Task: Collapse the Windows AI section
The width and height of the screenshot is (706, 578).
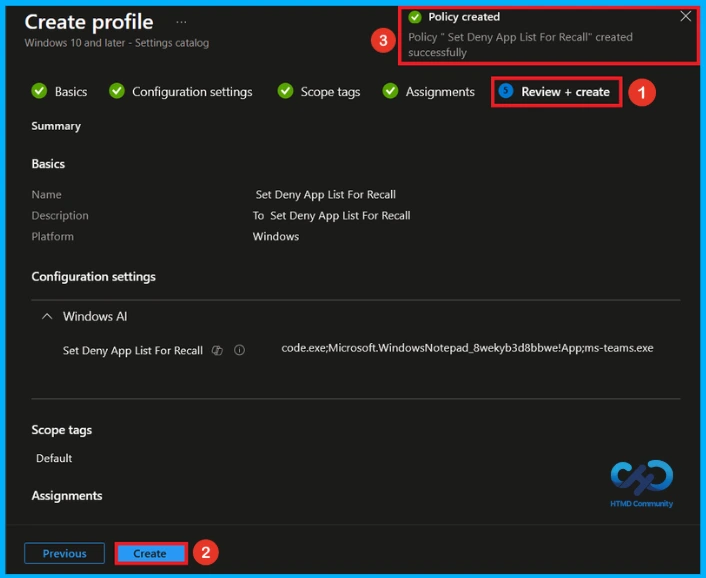Action: point(47,316)
